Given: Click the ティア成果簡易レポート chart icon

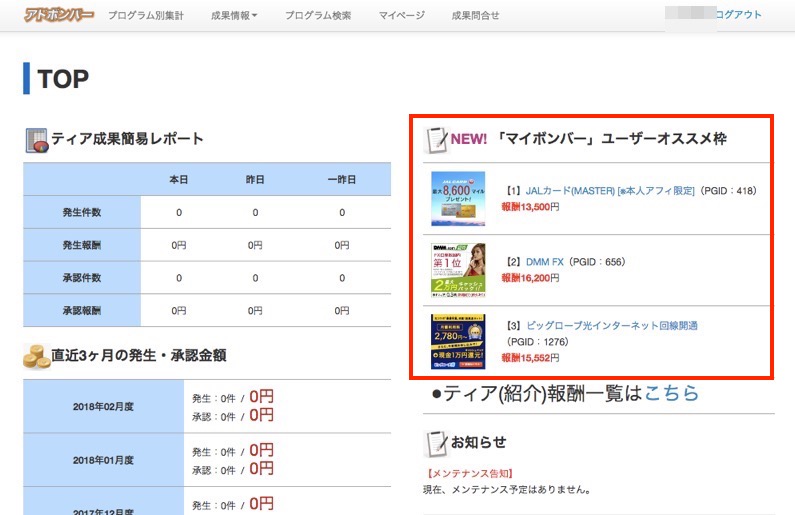Looking at the screenshot, I should pyautogui.click(x=37, y=140).
